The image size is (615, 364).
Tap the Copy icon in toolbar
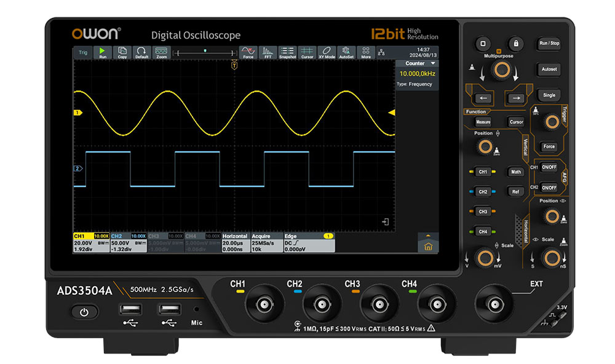[x=122, y=52]
